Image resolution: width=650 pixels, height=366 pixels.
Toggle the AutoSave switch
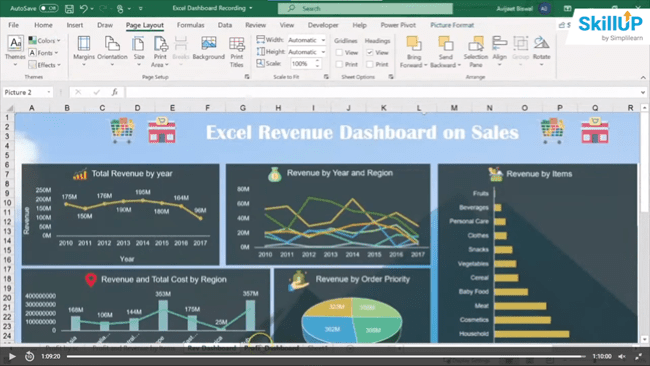tap(48, 8)
